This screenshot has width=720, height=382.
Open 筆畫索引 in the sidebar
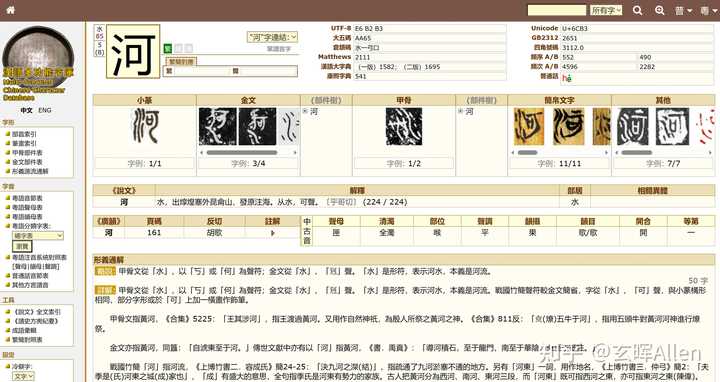point(24,143)
